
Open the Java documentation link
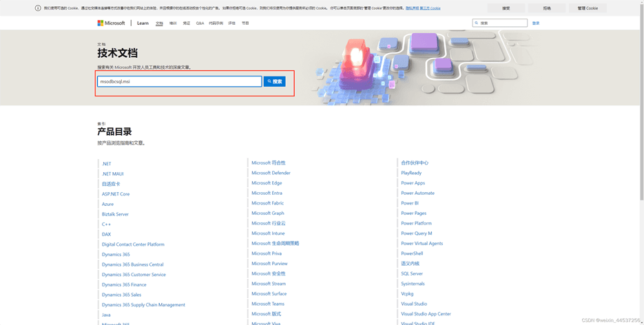[106, 315]
